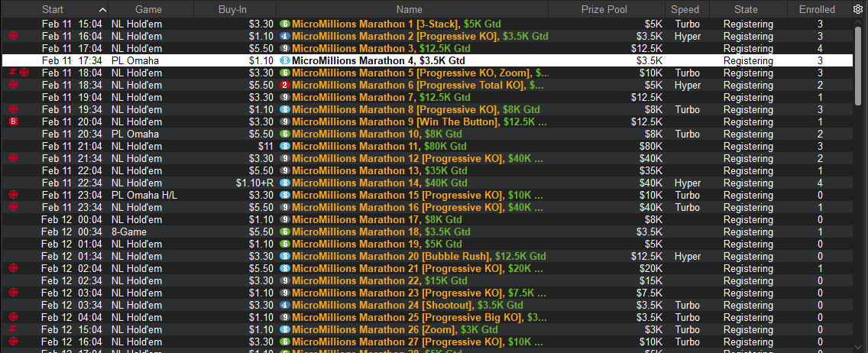Click the knockout target icon for Marathon 25

(14, 316)
